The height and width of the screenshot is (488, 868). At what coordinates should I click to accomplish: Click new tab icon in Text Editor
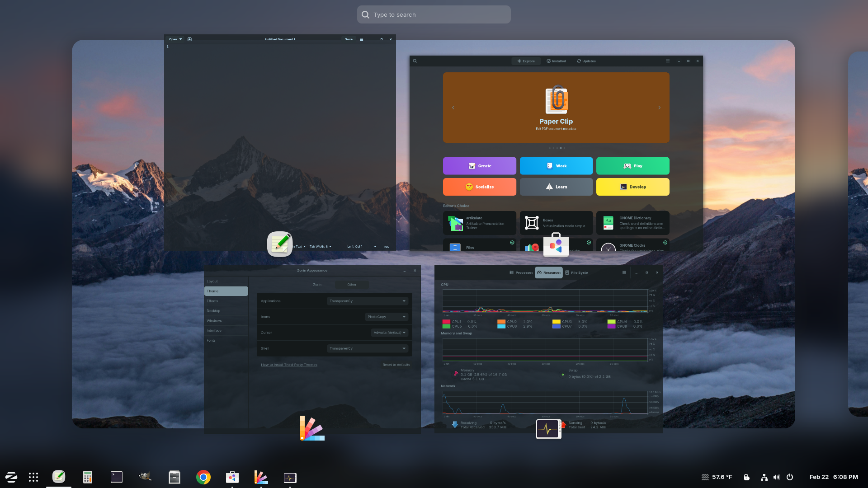click(x=189, y=39)
